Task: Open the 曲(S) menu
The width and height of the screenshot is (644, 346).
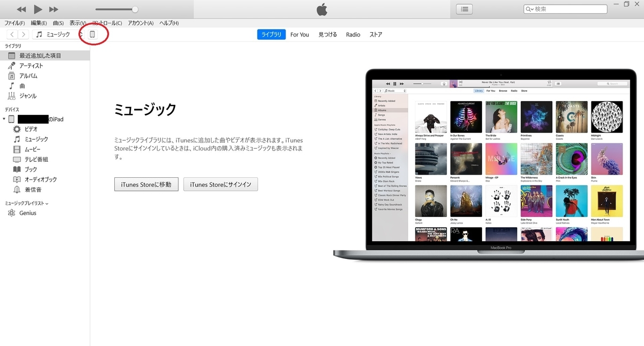Action: 58,23
